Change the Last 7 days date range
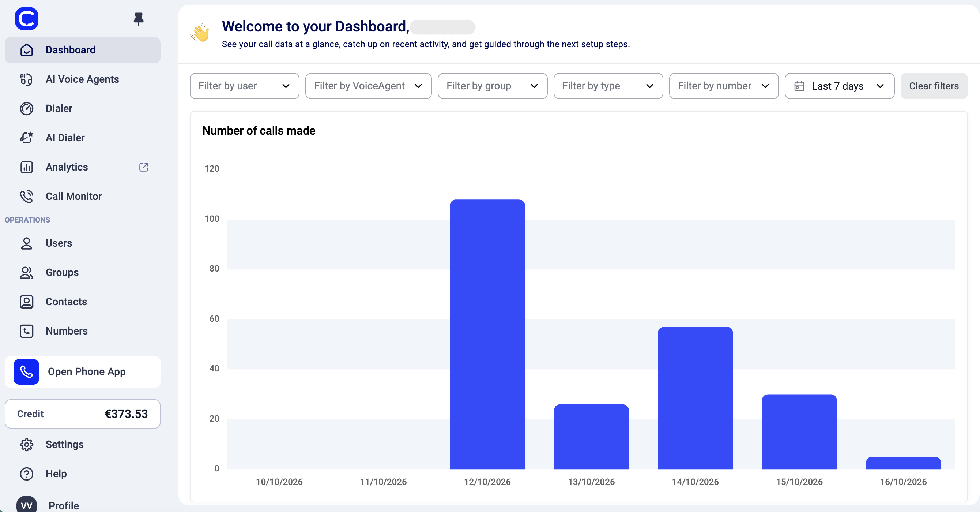This screenshot has width=980, height=512. pos(840,86)
